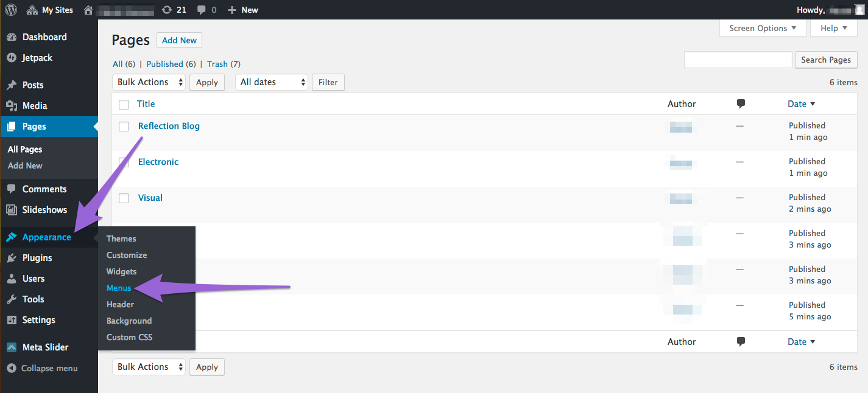Screen dimensions: 868x393
Task: Expand the Screen Options panel
Action: [763, 29]
